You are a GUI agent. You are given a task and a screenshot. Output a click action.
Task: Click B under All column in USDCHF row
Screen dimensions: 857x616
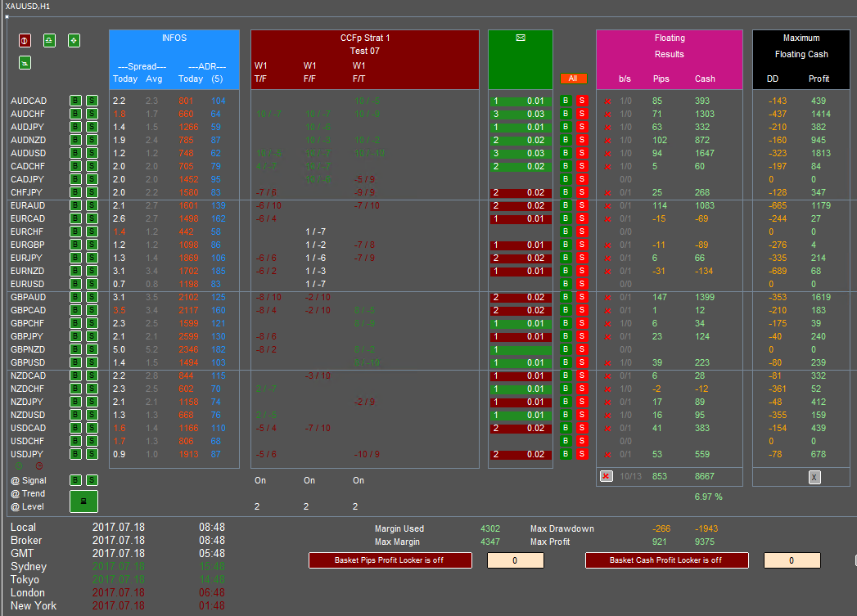(x=566, y=441)
